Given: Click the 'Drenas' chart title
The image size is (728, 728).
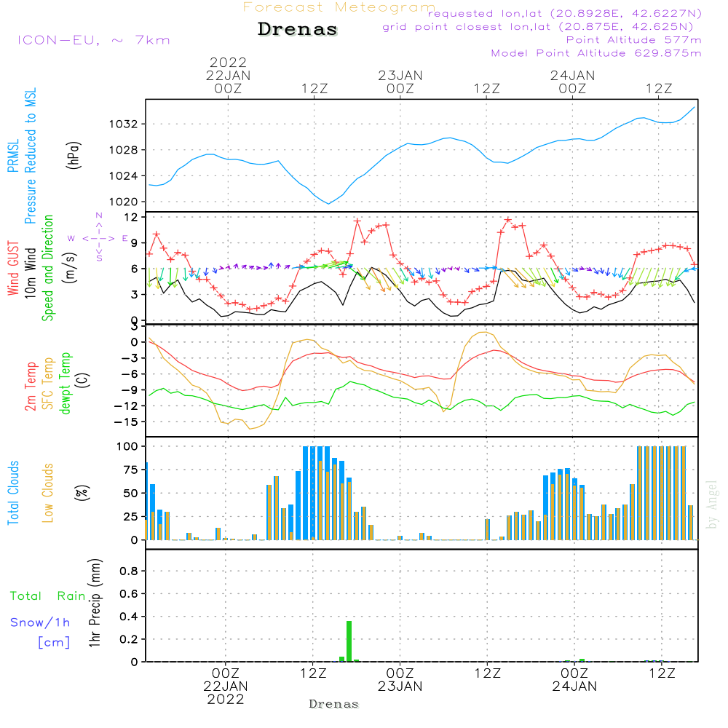Looking at the screenshot, I should click(297, 29).
